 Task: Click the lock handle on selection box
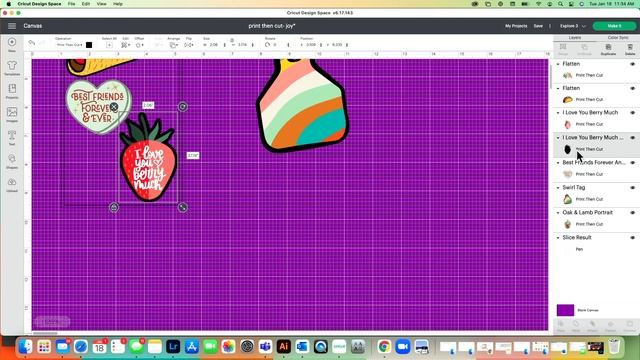[114, 207]
